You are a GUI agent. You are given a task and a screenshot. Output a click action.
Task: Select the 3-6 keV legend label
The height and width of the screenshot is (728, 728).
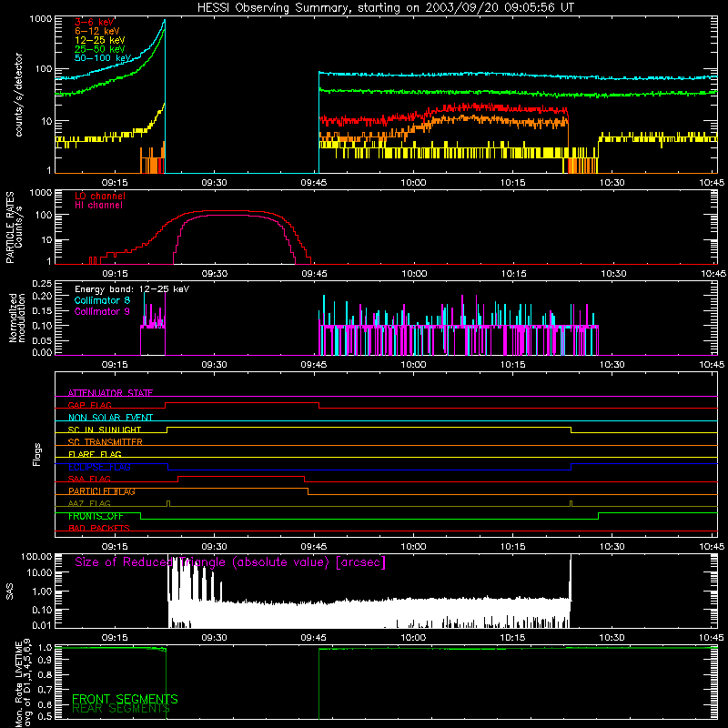[95, 22]
